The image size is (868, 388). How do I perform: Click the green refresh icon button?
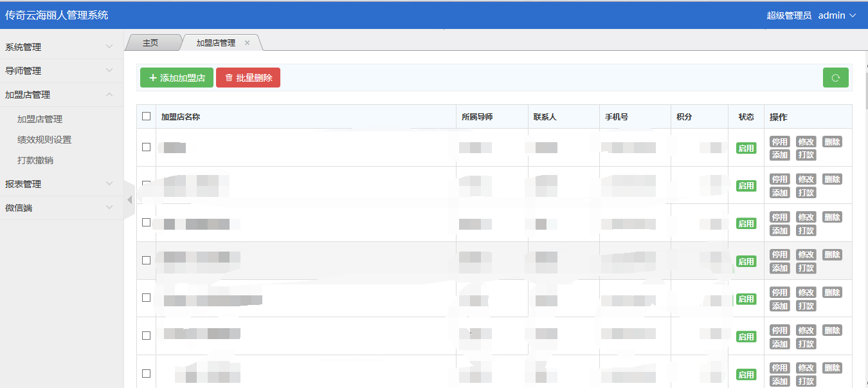835,78
